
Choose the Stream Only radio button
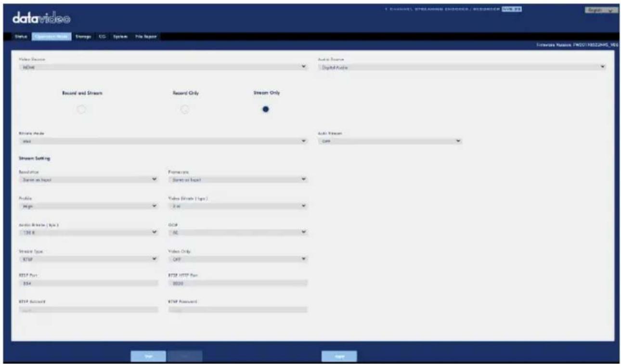265,109
